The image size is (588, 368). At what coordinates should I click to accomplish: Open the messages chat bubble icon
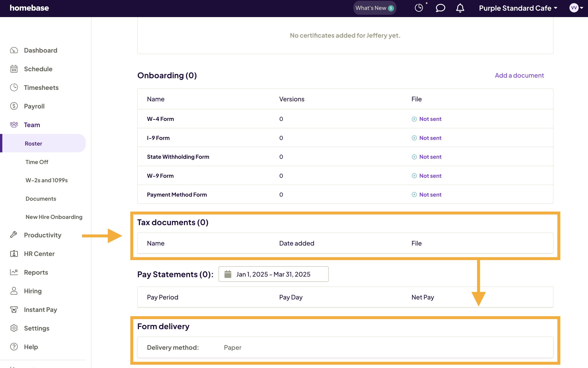click(440, 8)
